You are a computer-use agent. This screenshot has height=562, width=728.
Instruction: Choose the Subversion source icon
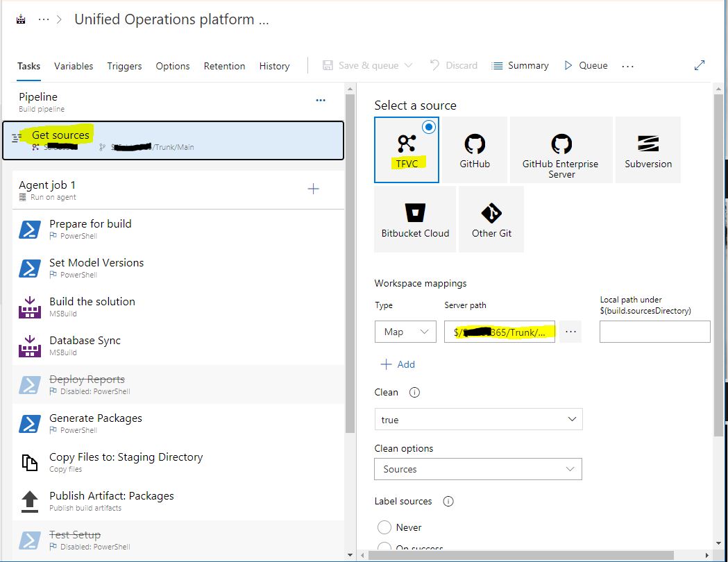[647, 144]
